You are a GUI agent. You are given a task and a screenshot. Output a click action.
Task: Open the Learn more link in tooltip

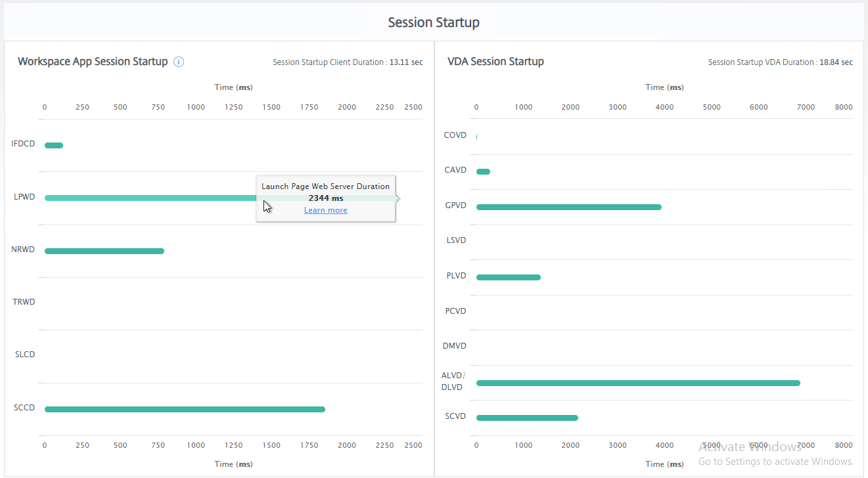coord(325,210)
